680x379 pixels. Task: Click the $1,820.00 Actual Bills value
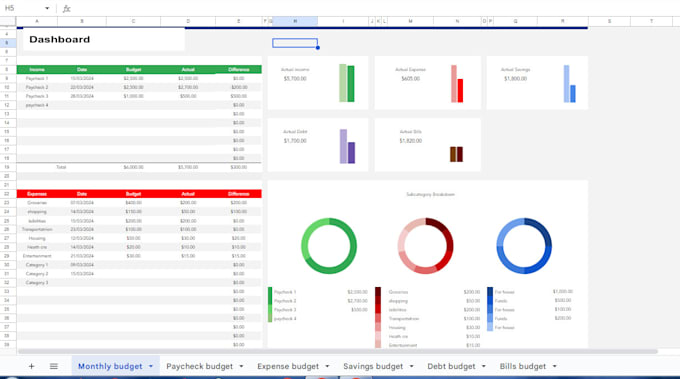tap(410, 141)
